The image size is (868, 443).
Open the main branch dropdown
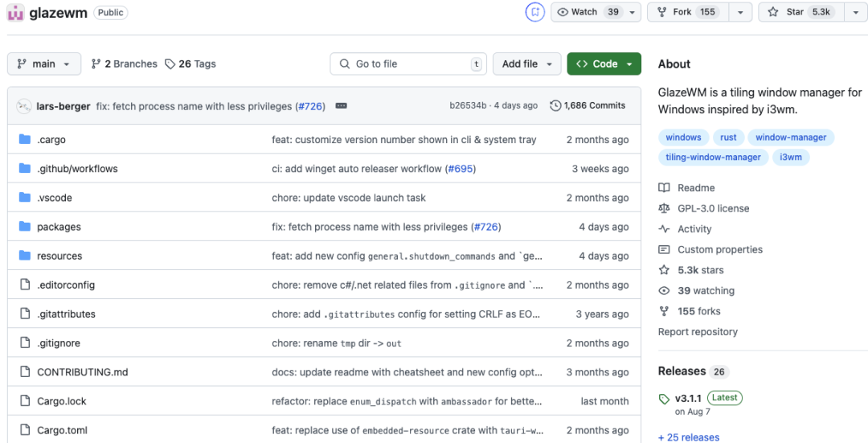44,64
